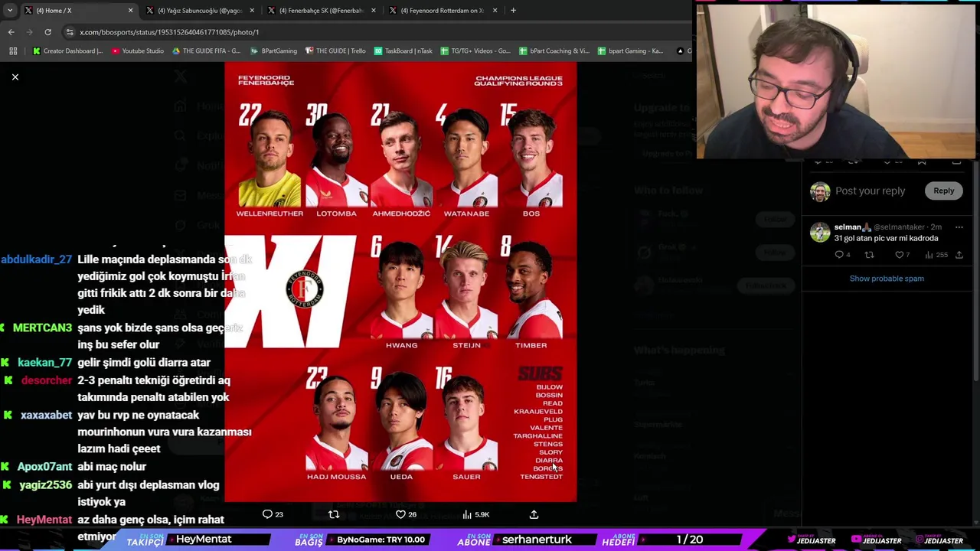Screen dimensions: 980x551
Task: Click the gray Reply button
Action: pyautogui.click(x=943, y=191)
